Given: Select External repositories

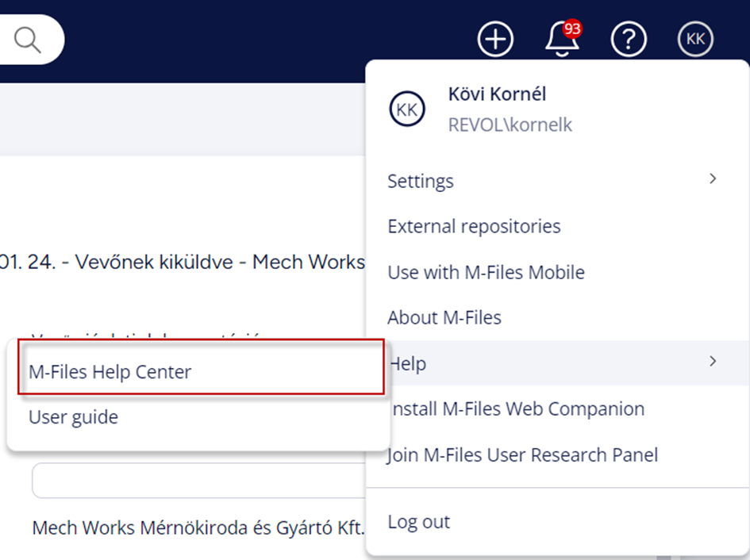Looking at the screenshot, I should coord(558,226).
